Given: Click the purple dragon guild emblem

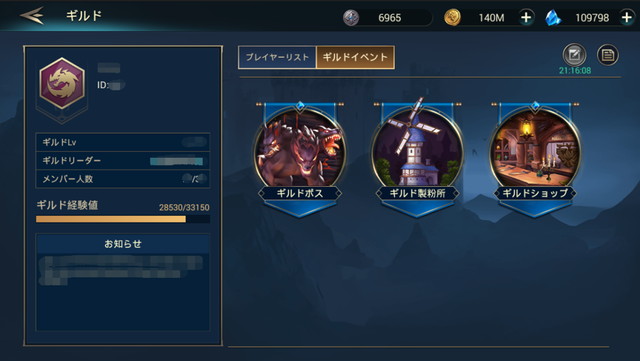Looking at the screenshot, I should (62, 83).
